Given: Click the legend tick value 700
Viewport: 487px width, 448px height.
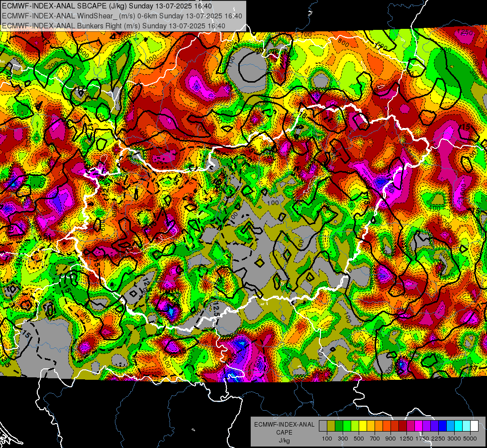Looking at the screenshot, I should pyautogui.click(x=375, y=439).
